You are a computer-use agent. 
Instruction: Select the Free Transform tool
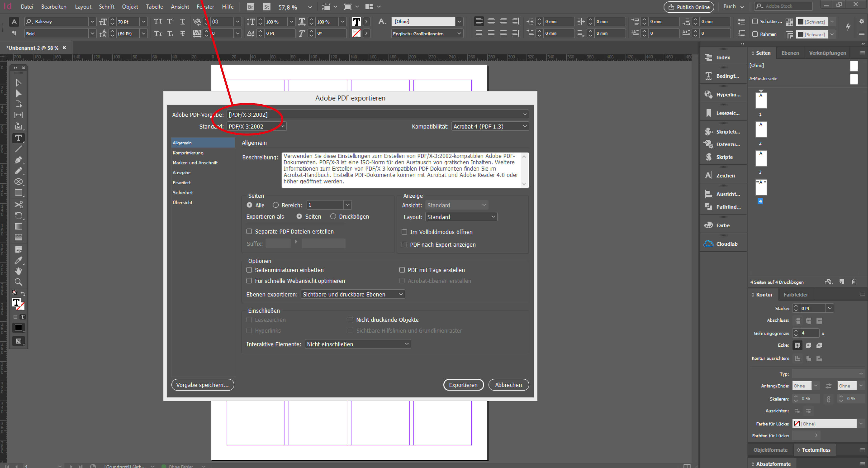click(x=19, y=215)
